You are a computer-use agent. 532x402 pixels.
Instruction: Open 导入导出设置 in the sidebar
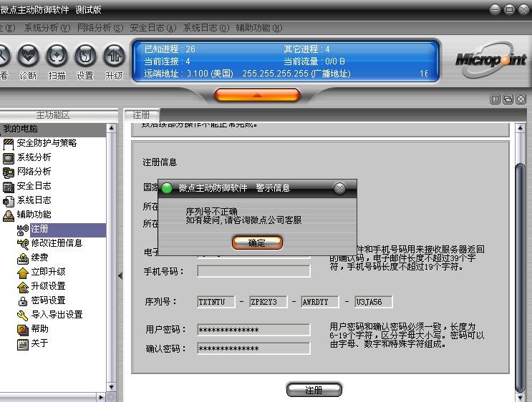(57, 314)
